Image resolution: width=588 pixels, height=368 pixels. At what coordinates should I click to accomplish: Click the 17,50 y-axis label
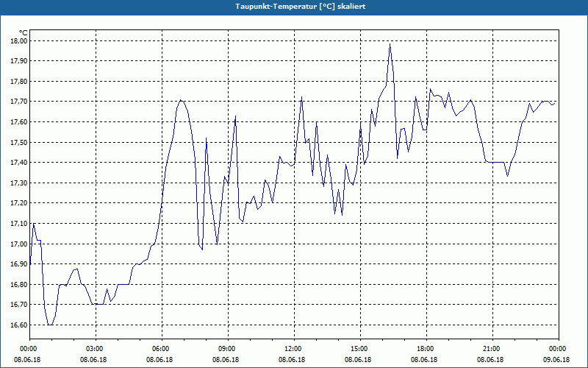click(18, 142)
